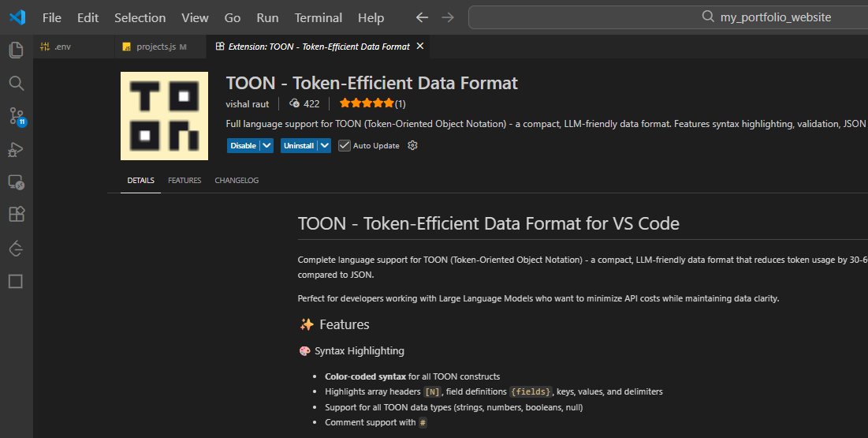Open the File menu

click(52, 17)
